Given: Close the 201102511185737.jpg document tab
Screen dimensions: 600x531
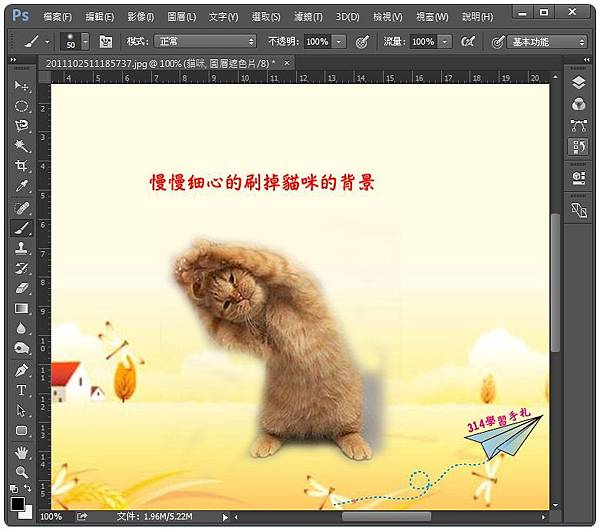Looking at the screenshot, I should click(287, 63).
